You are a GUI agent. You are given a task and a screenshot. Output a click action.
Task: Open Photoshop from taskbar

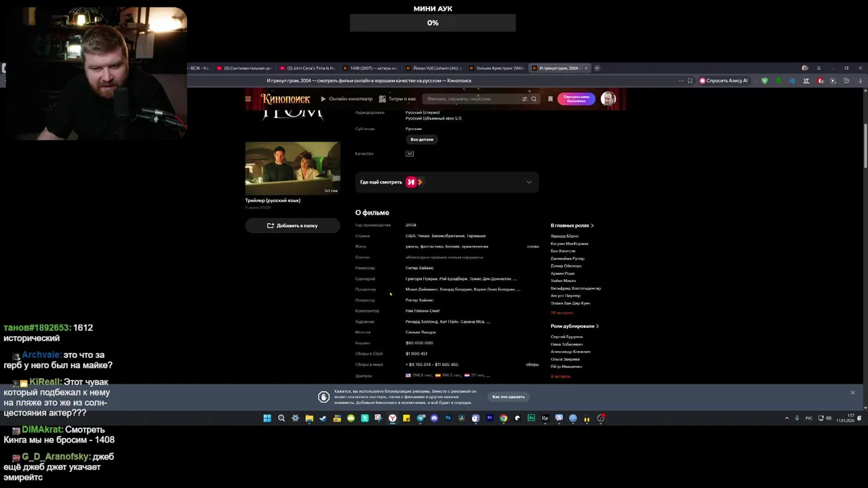pyautogui.click(x=448, y=418)
